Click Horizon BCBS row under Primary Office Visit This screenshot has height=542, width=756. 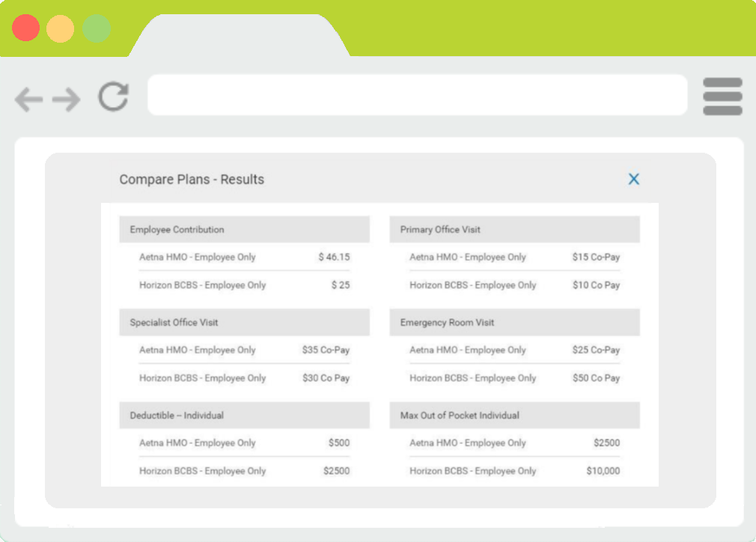(x=514, y=285)
